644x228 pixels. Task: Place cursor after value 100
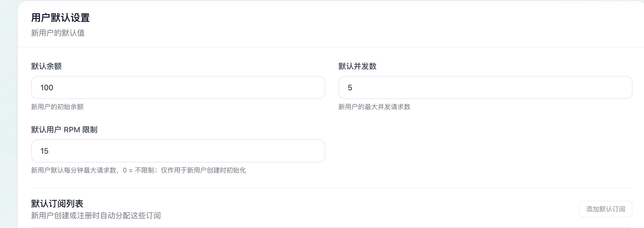point(54,87)
